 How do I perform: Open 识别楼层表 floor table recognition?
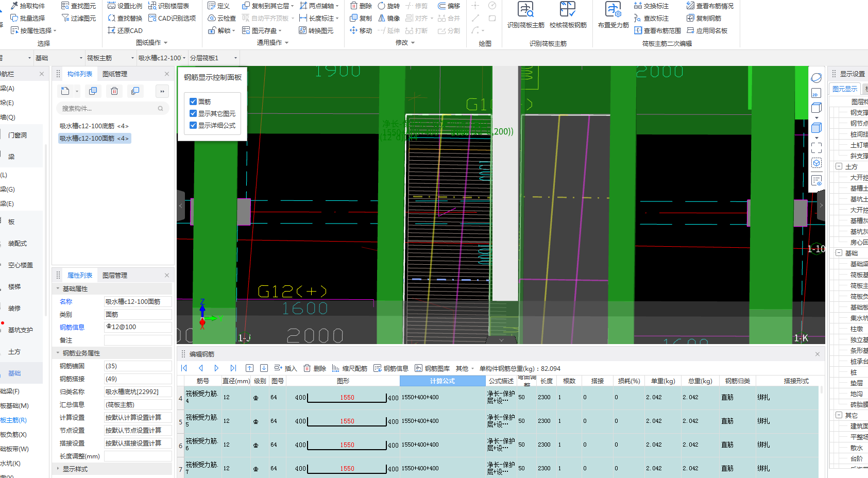point(168,6)
